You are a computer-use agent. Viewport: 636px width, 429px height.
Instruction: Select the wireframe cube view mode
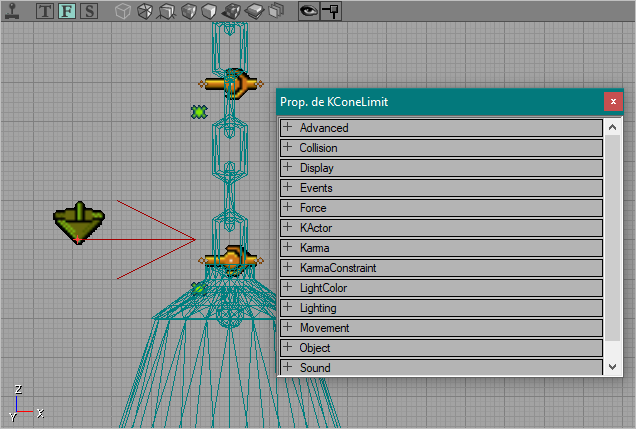[x=122, y=11]
